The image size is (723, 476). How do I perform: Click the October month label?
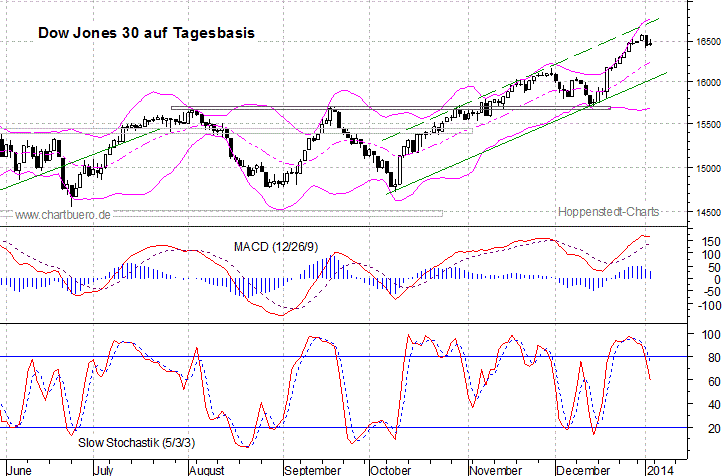tap(391, 470)
